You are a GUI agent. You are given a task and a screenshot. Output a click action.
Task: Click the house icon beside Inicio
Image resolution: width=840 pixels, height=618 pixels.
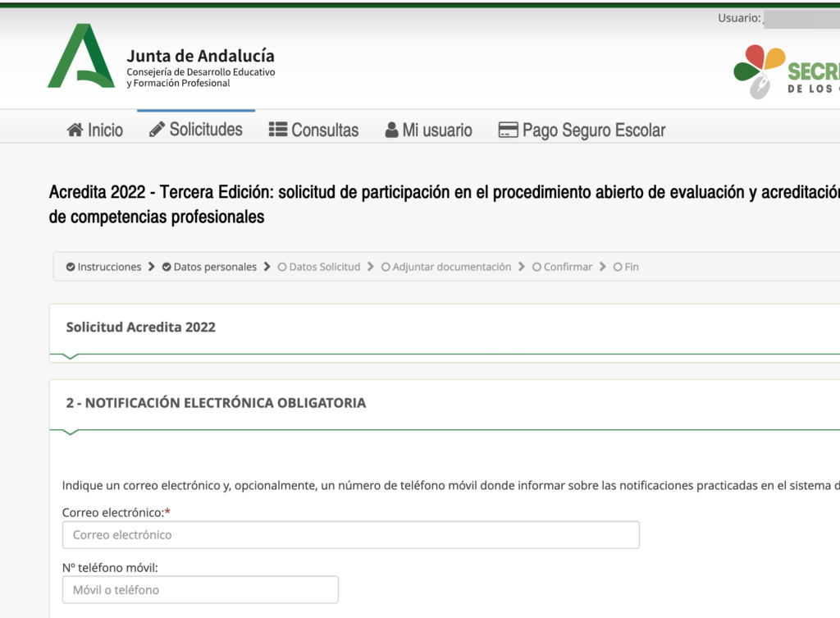pos(75,130)
